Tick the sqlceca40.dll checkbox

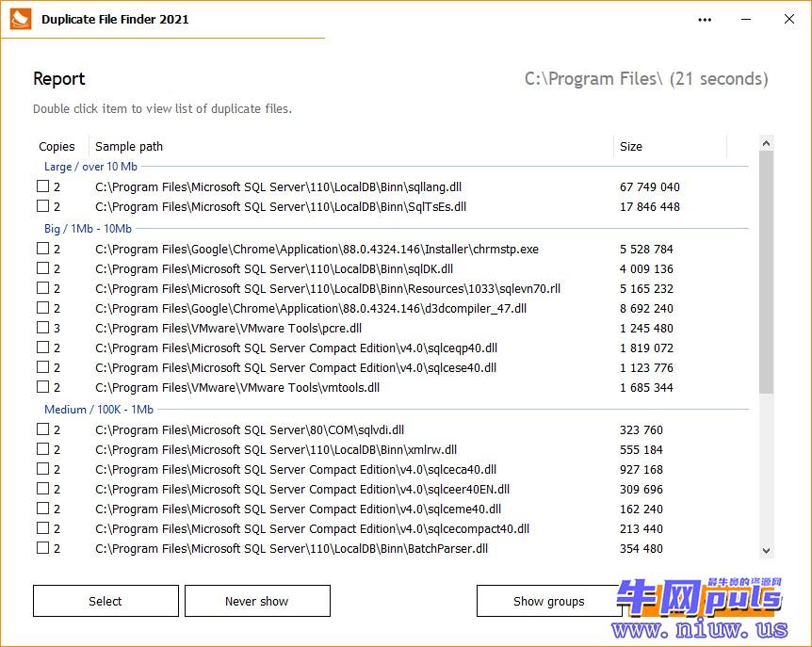(x=43, y=468)
